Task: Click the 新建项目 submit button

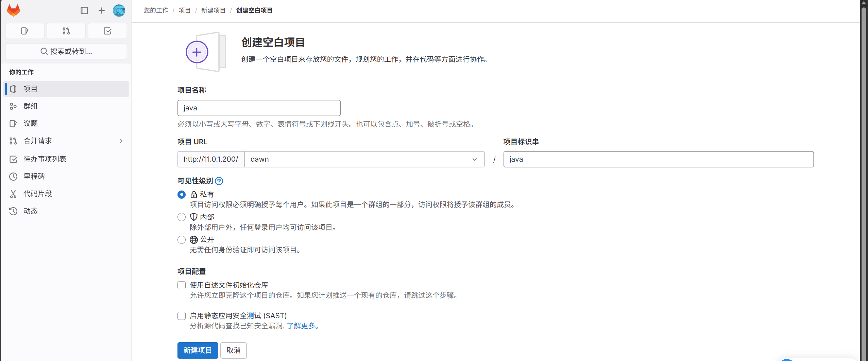Action: (198, 350)
